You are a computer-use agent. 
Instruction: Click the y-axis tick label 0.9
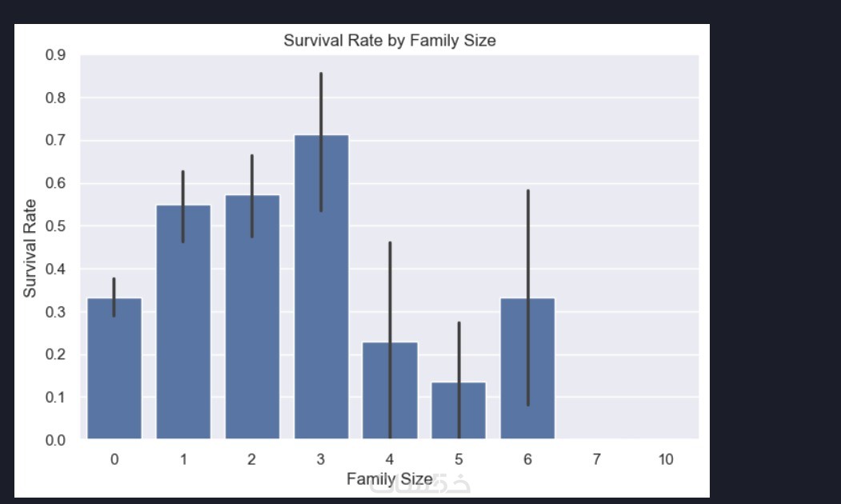56,56
